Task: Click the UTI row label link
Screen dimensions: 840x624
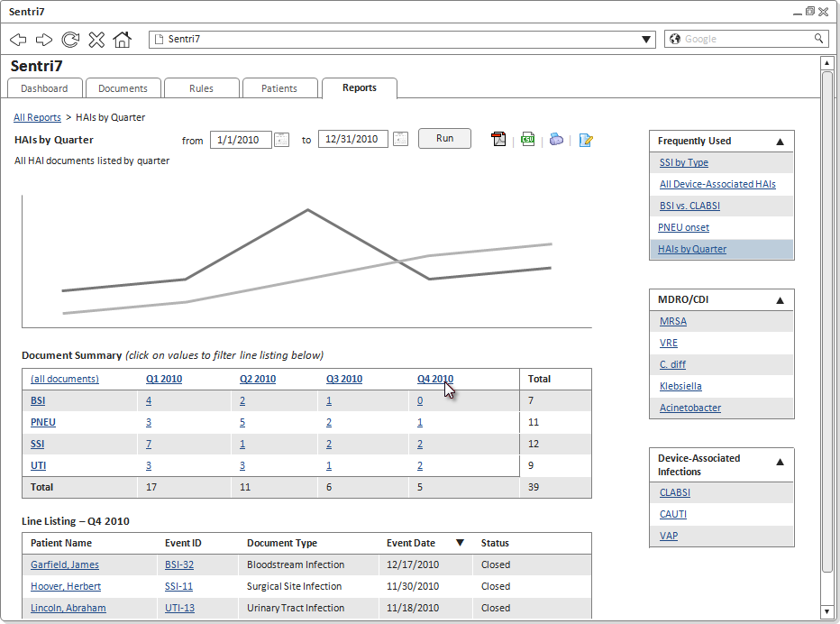Action: (x=38, y=465)
